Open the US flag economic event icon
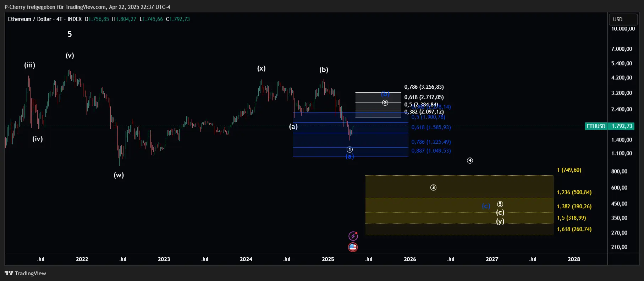Image resolution: width=644 pixels, height=281 pixels. (x=353, y=247)
